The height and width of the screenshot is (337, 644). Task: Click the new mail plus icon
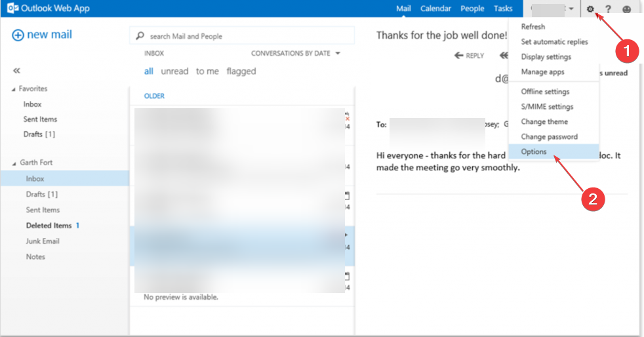(x=18, y=35)
